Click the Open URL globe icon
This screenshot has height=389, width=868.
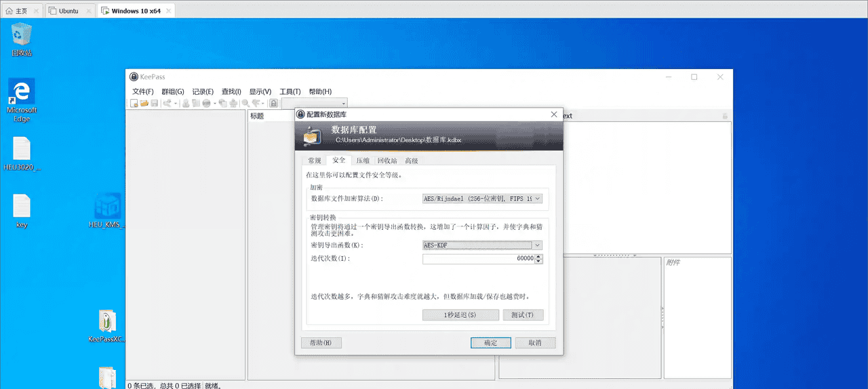[x=206, y=103]
